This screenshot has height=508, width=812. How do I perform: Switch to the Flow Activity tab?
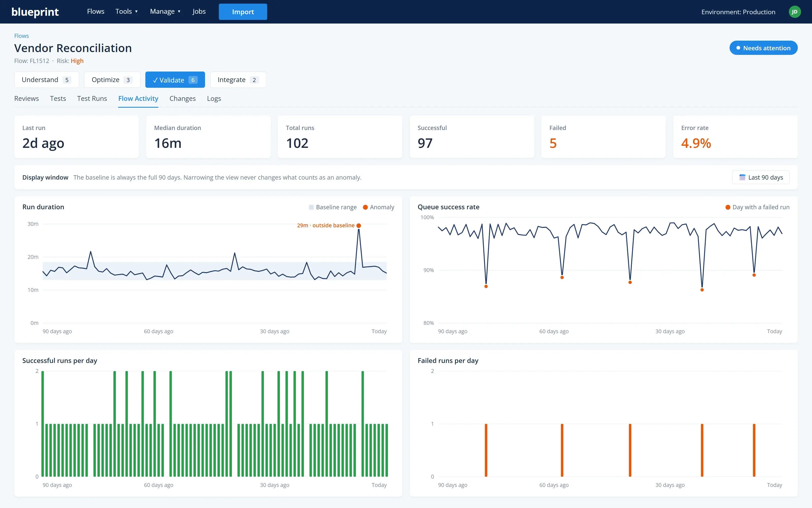138,99
